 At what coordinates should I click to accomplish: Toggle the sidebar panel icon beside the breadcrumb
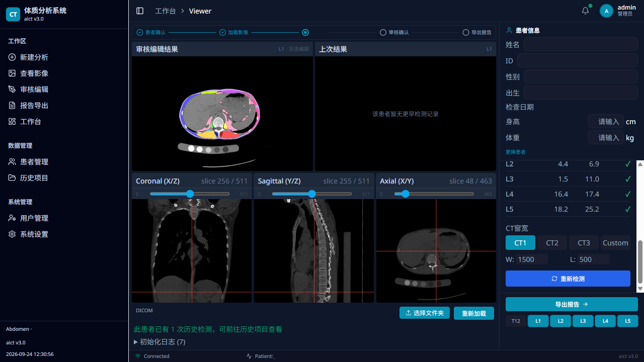pyautogui.click(x=140, y=11)
